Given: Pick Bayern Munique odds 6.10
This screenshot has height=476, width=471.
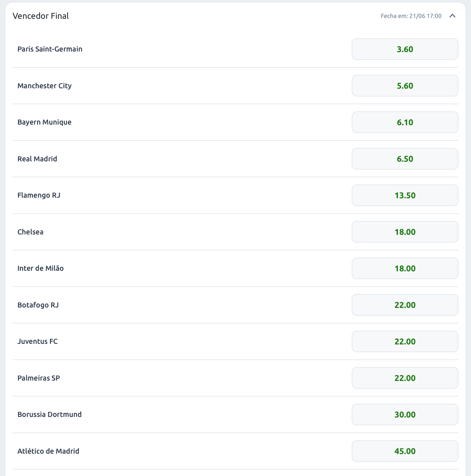Looking at the screenshot, I should click(x=405, y=122).
